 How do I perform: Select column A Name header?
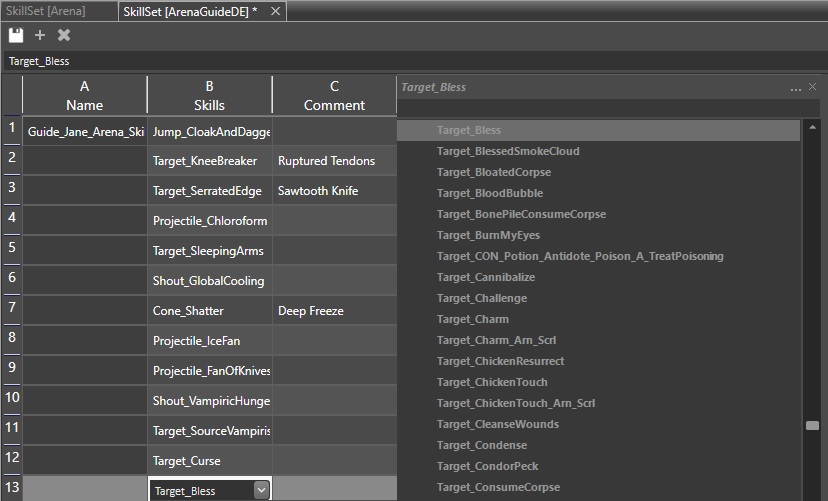(84, 95)
